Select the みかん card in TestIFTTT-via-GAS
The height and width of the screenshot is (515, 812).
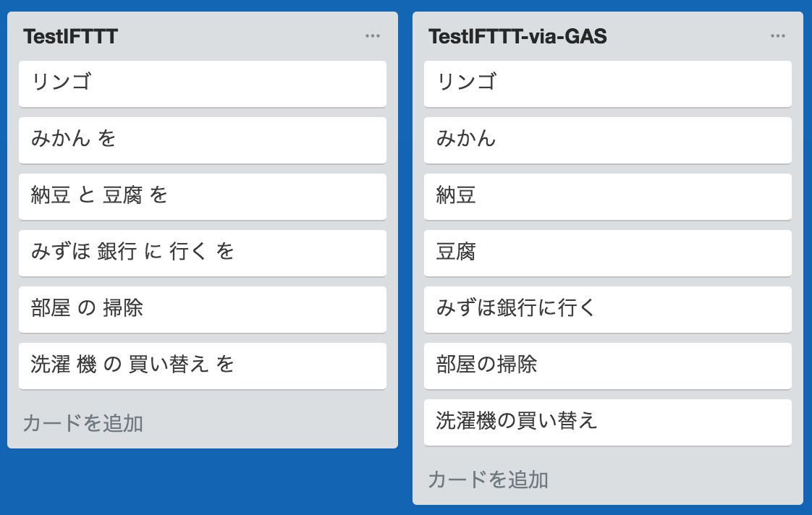coord(607,140)
